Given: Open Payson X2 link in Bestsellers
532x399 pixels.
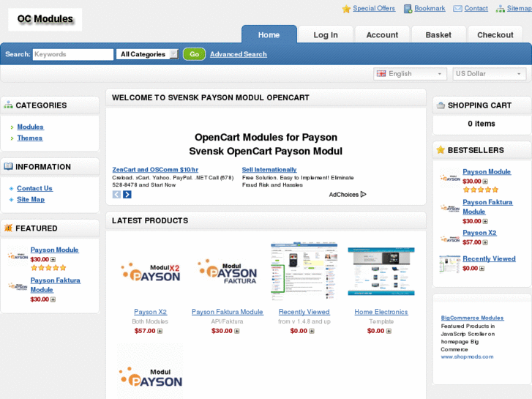Looking at the screenshot, I should pyautogui.click(x=479, y=233).
